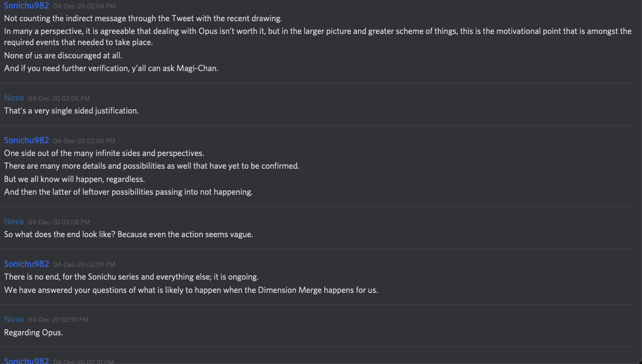
Task: Click the 02:06 PM timestamp beside Nova
Action: pyautogui.click(x=59, y=99)
